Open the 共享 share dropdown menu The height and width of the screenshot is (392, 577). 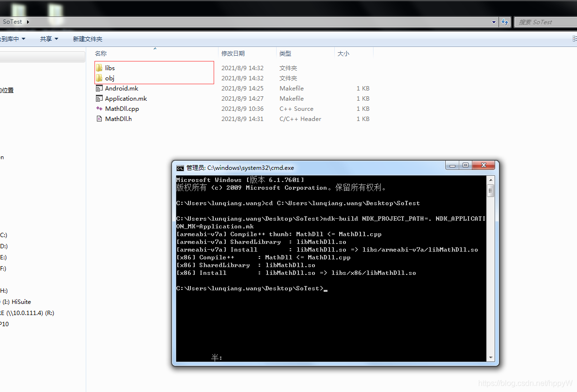tap(49, 39)
